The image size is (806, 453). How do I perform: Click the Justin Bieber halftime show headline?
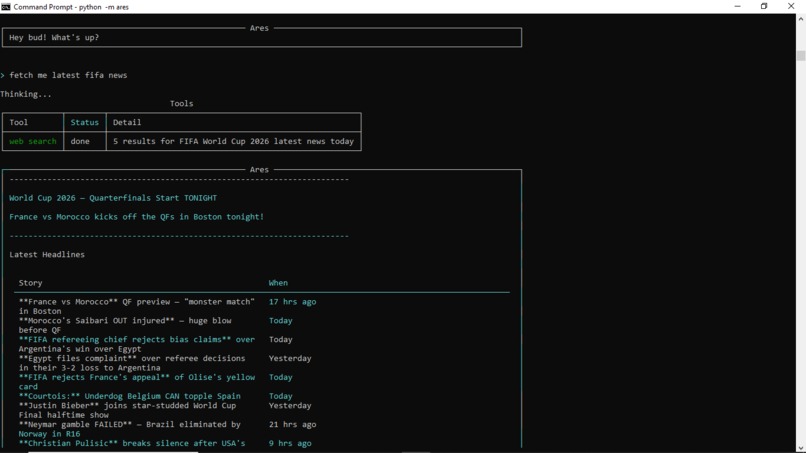point(127,410)
